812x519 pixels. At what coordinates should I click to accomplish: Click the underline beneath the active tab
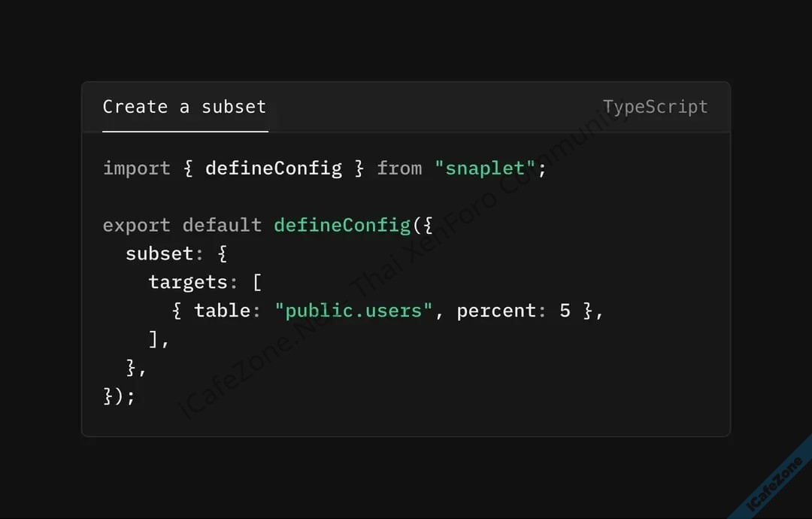click(x=185, y=132)
